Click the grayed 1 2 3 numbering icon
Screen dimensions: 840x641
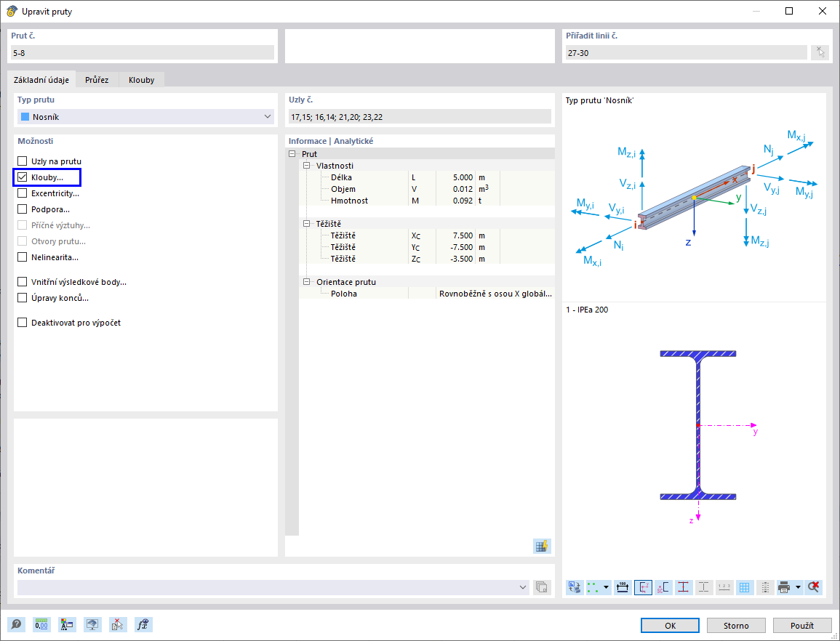click(x=724, y=587)
